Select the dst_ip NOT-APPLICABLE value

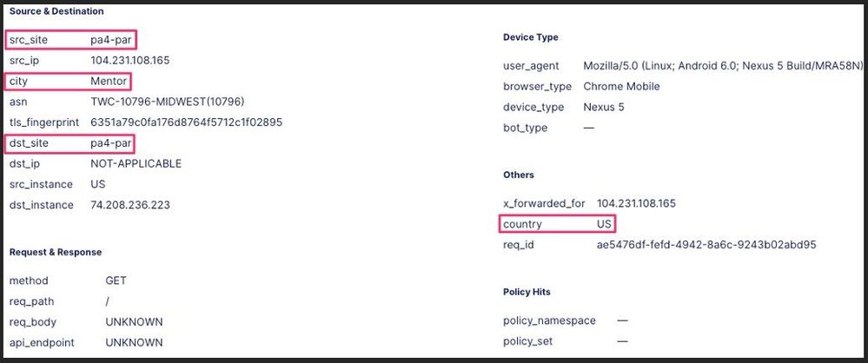136,163
